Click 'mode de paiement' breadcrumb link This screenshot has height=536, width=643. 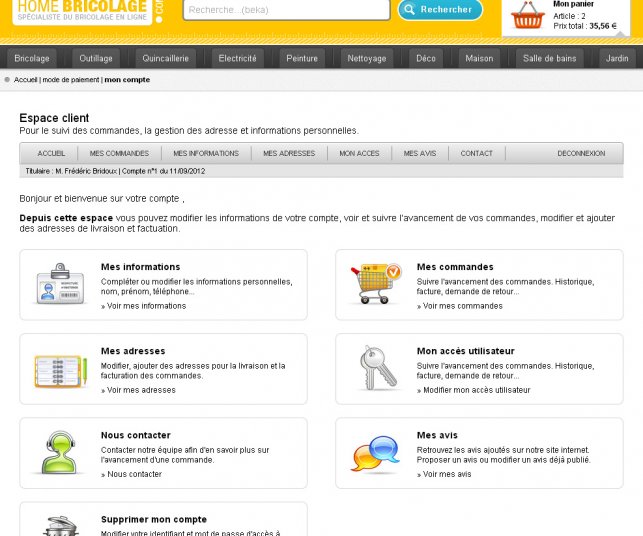71,80
